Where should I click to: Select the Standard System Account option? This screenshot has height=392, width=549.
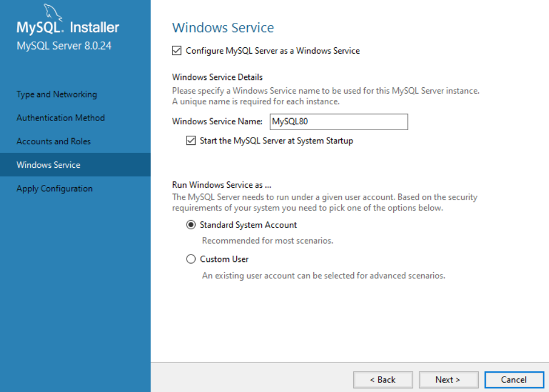(191, 225)
